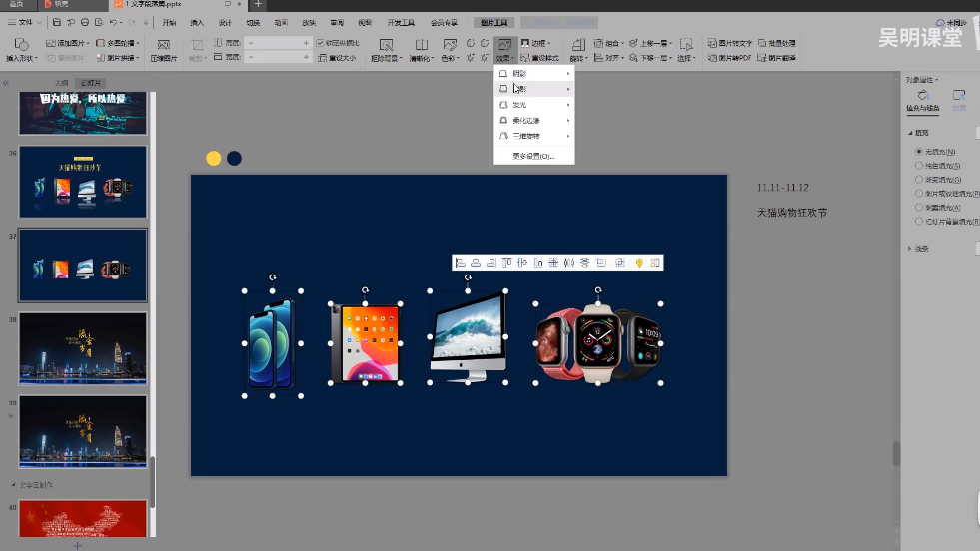Click the height input field
Screen dimensions: 980x551
click(278, 43)
